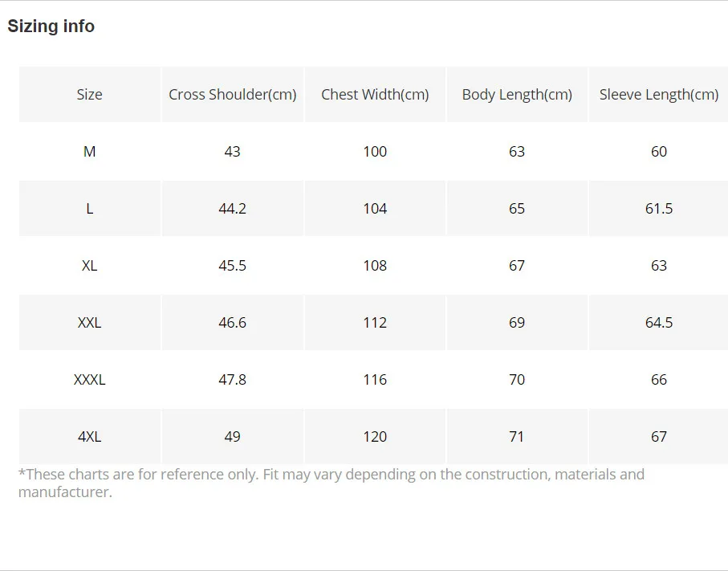
Task: Click the 44.2 cross shoulder value
Action: 233,209
